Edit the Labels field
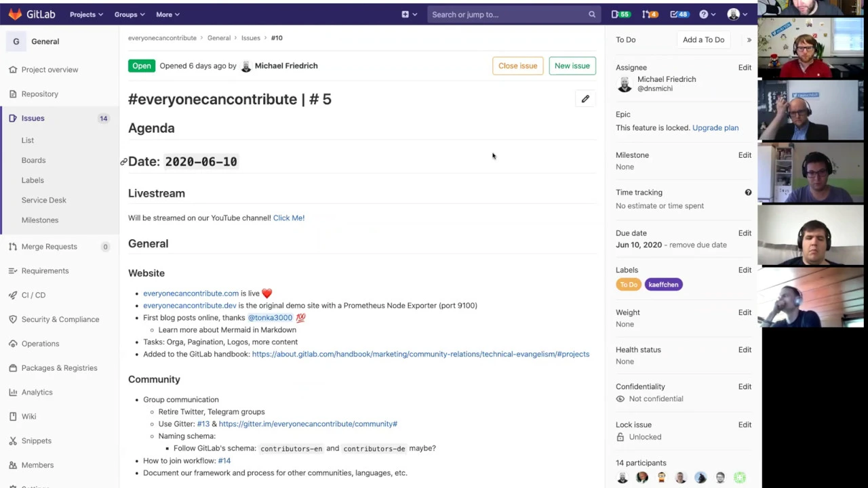Image resolution: width=868 pixels, height=488 pixels. pos(745,270)
